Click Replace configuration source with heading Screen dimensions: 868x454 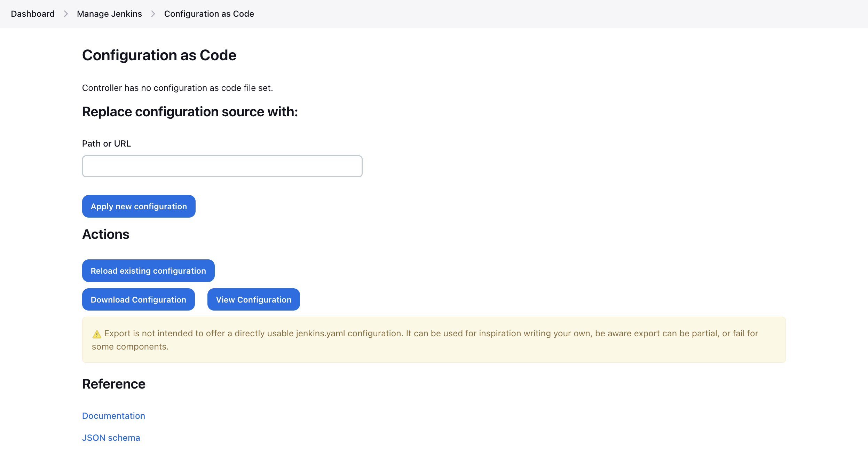(190, 112)
